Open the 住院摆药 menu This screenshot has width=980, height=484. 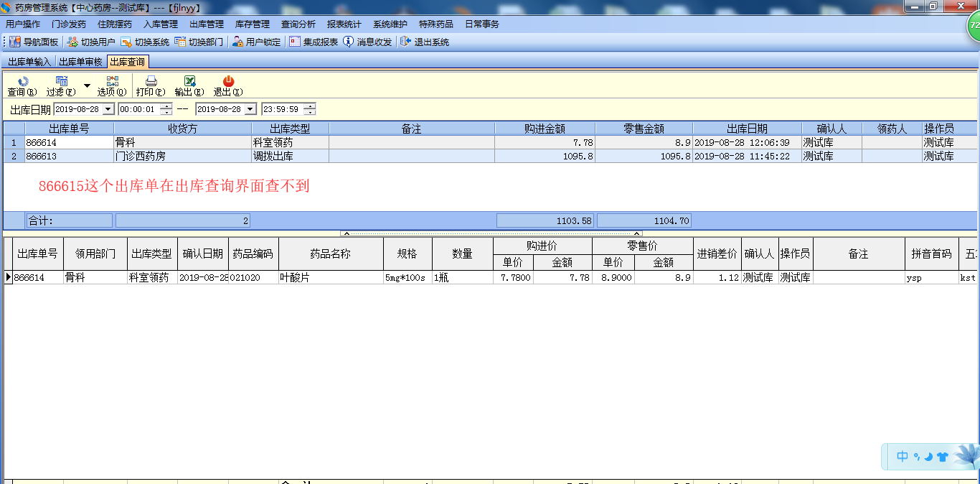coord(115,24)
